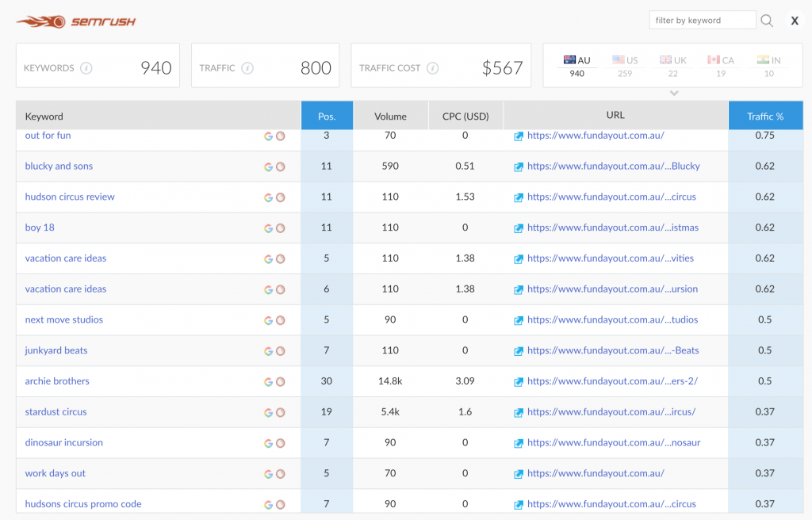The width and height of the screenshot is (812, 520).
Task: Switch to the UK country tab
Action: click(x=672, y=66)
